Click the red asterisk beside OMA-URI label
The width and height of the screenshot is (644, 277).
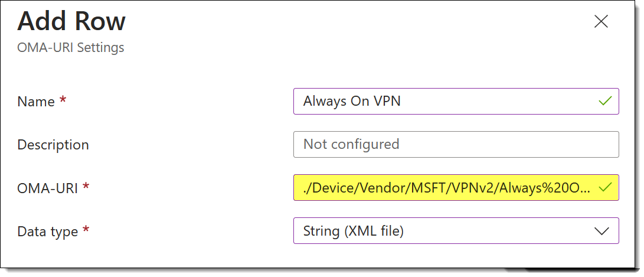pos(86,188)
